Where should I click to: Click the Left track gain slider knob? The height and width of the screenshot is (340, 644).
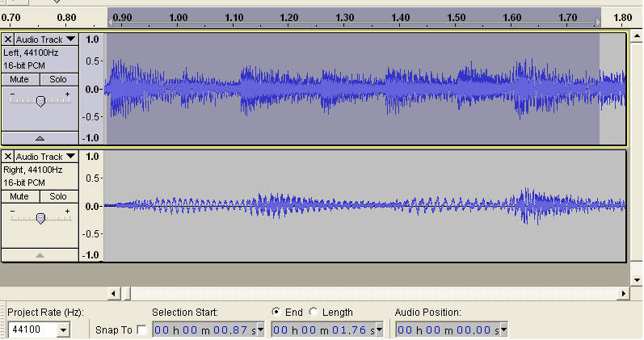(40, 101)
